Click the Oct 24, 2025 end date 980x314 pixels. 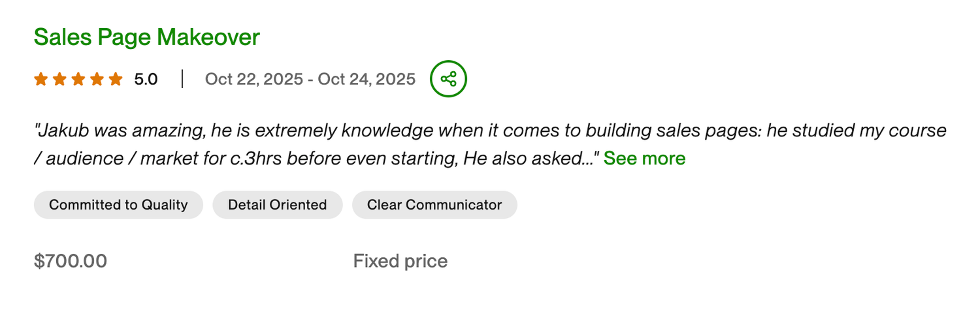click(x=367, y=80)
